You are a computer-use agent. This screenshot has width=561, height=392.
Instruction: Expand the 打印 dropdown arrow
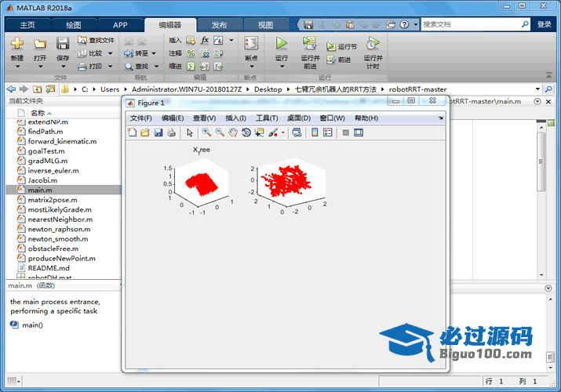(x=110, y=67)
